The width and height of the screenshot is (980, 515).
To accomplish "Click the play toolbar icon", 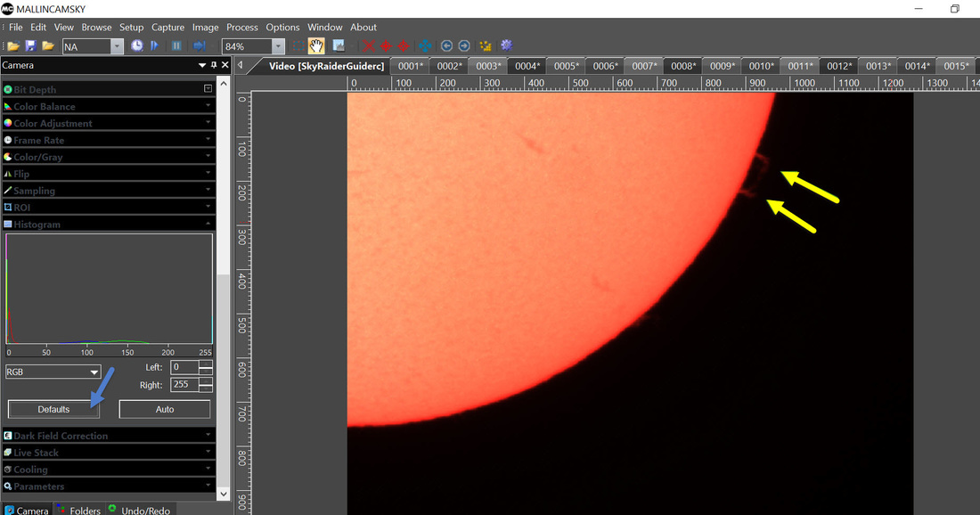I will tap(154, 45).
